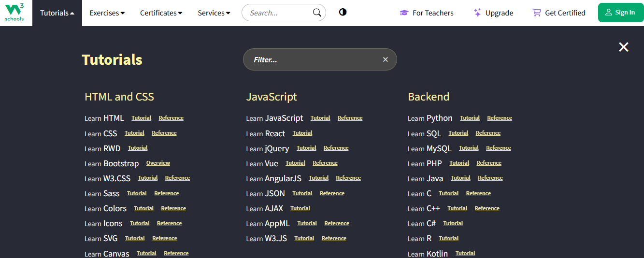The image size is (644, 258).
Task: Open the Exercises dropdown menu
Action: 107,13
